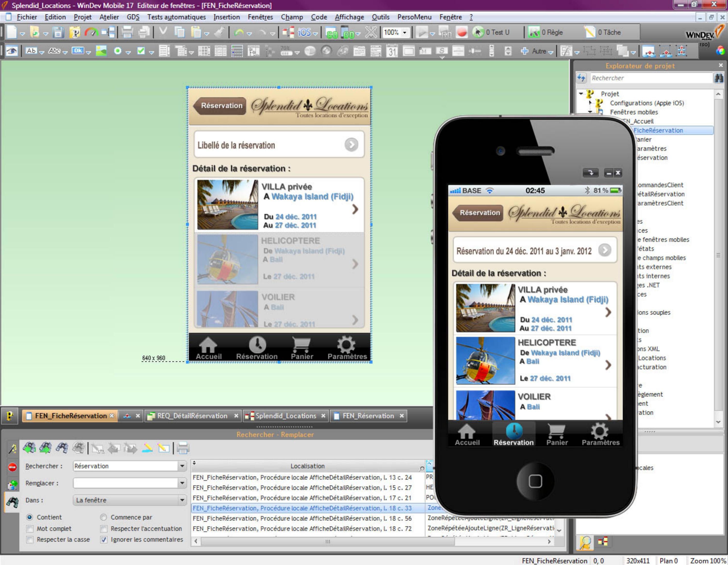Open the Dans La fenêtre dropdown

point(182,500)
